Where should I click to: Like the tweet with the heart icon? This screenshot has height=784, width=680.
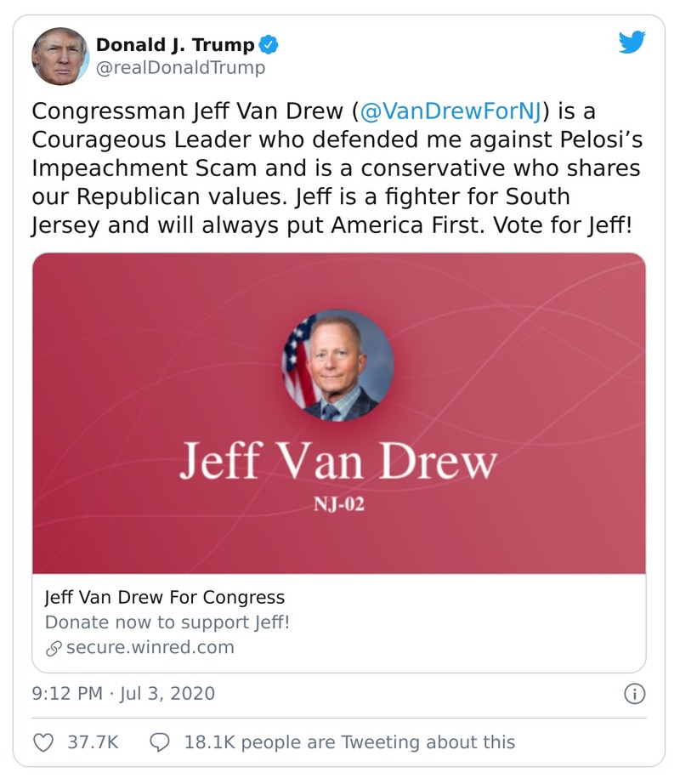point(43,742)
